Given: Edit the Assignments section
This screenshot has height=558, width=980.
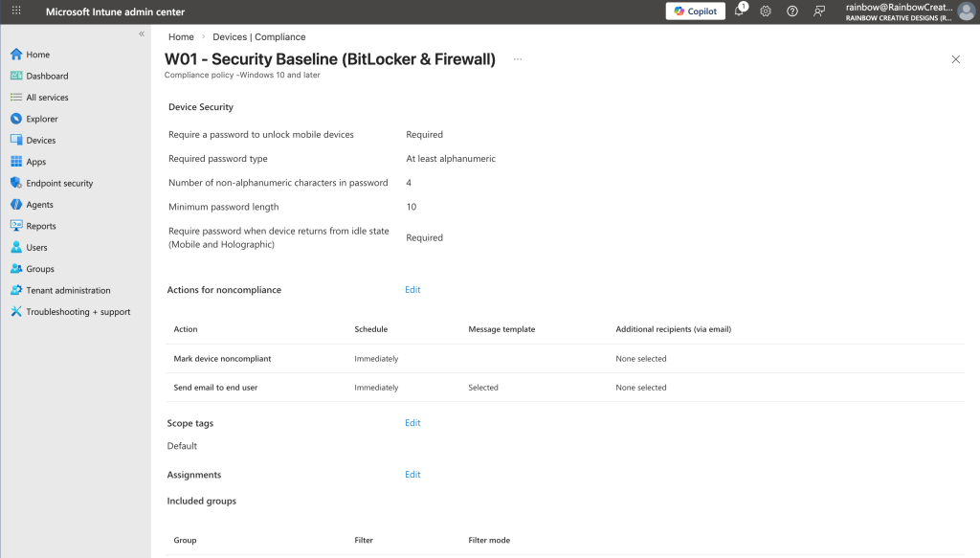Looking at the screenshot, I should [x=412, y=475].
